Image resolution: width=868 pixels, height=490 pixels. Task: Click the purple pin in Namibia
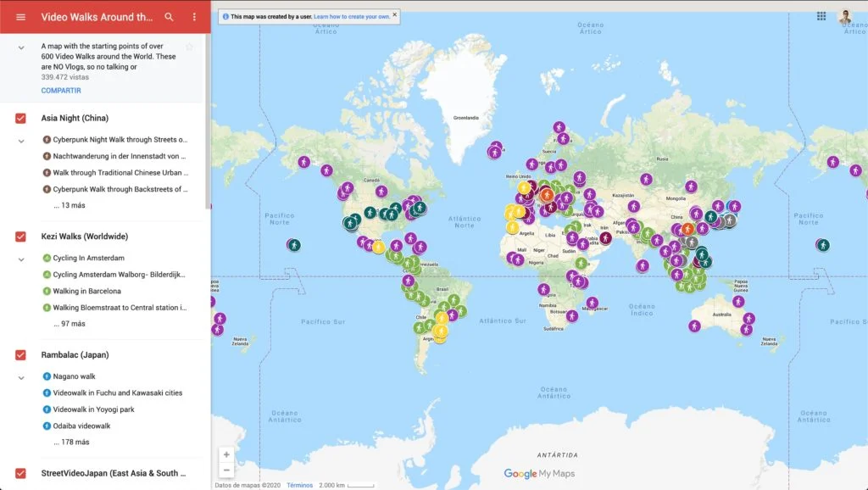click(543, 289)
